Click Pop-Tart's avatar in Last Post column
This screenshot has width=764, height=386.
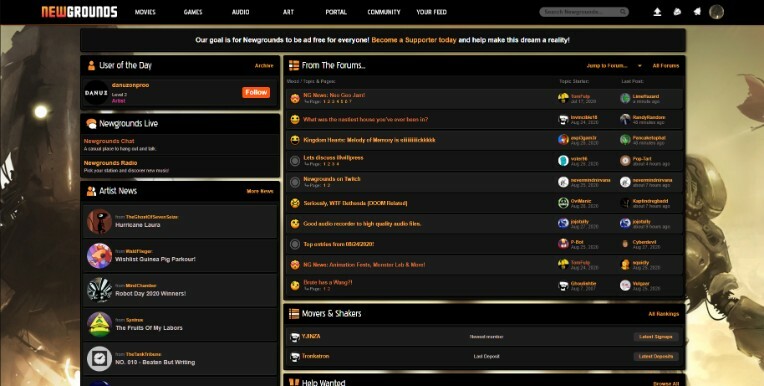point(625,161)
